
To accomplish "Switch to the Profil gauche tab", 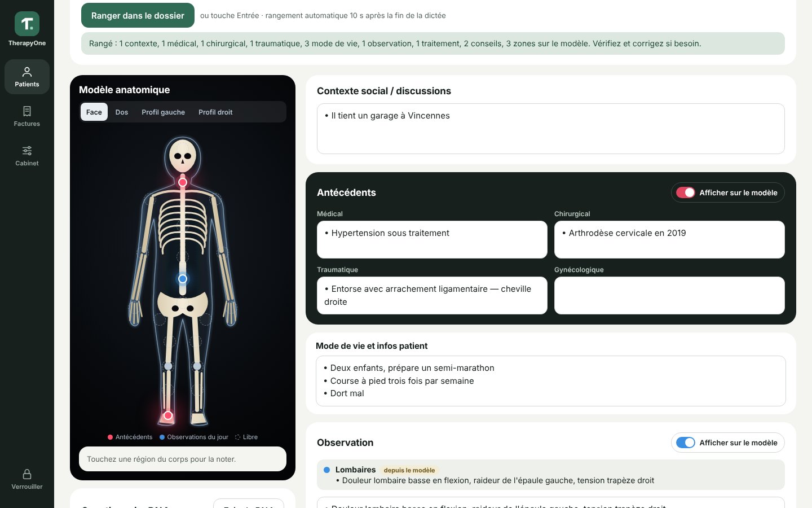I will point(164,112).
